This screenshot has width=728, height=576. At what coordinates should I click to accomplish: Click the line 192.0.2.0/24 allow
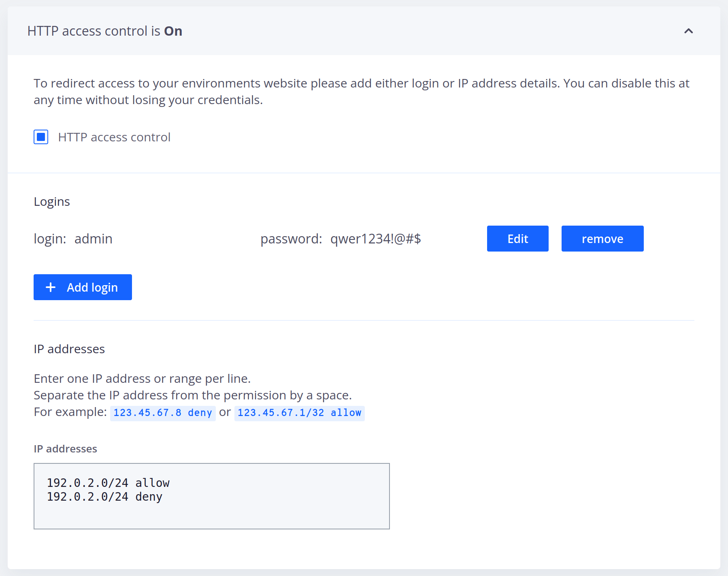(x=108, y=482)
